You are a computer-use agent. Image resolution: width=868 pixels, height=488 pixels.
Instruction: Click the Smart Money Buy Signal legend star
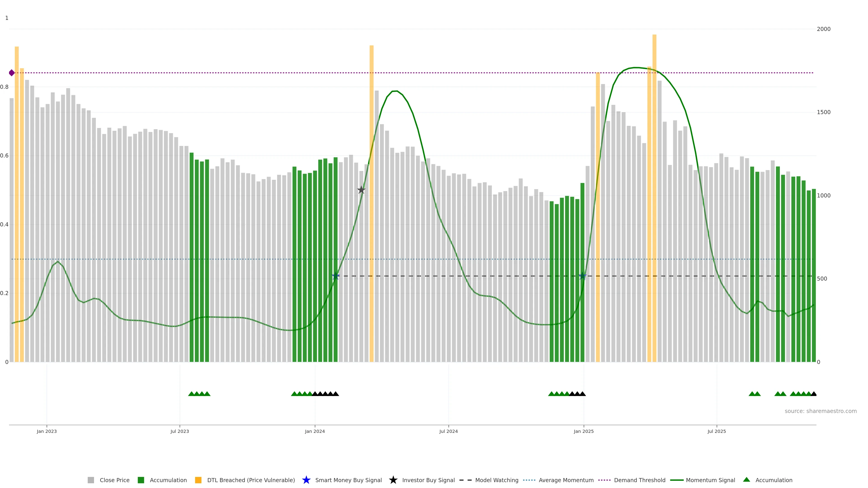click(306, 480)
